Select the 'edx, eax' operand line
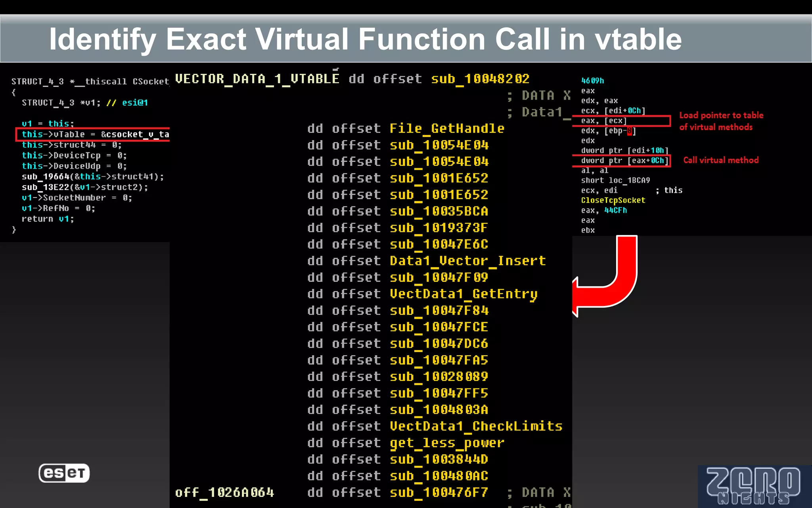Screen dimensions: 812x508 (x=599, y=101)
